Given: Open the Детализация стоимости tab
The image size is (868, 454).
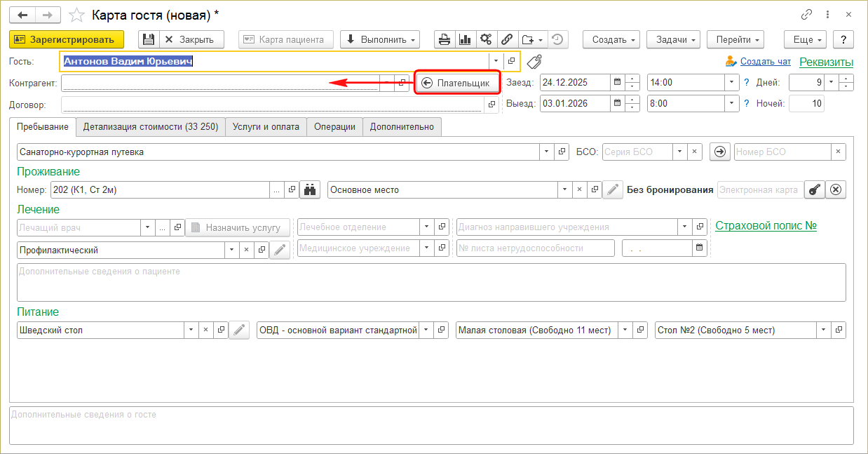Looking at the screenshot, I should [150, 127].
